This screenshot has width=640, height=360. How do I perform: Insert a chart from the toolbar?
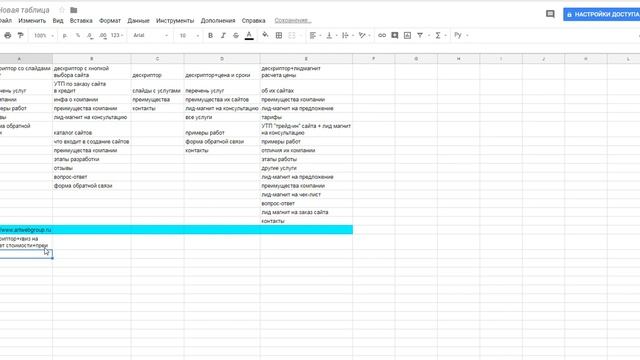407,36
